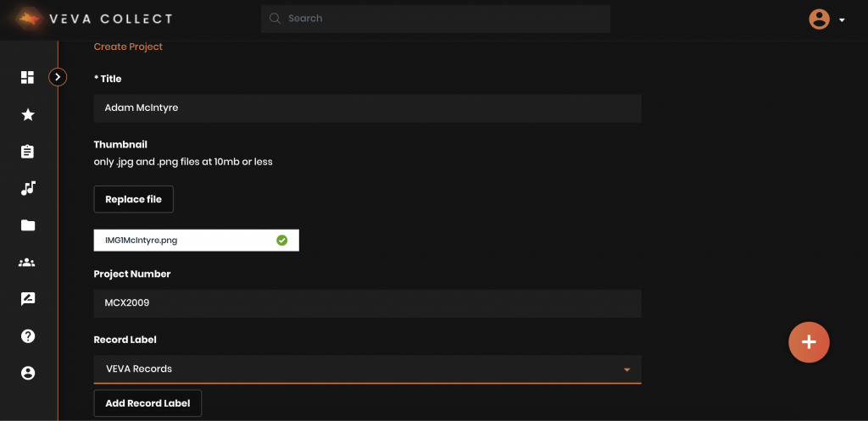
Task: Open the dashboard icon in sidebar
Action: point(28,77)
